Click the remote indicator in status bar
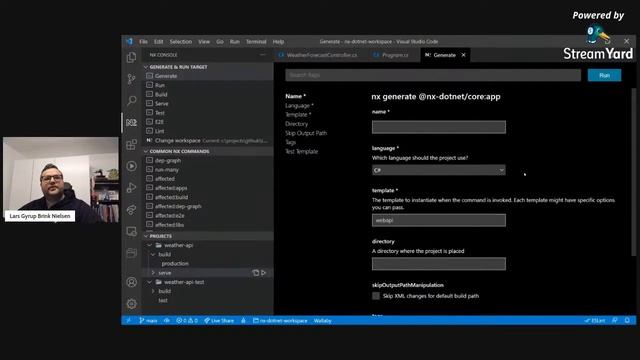 point(129,320)
